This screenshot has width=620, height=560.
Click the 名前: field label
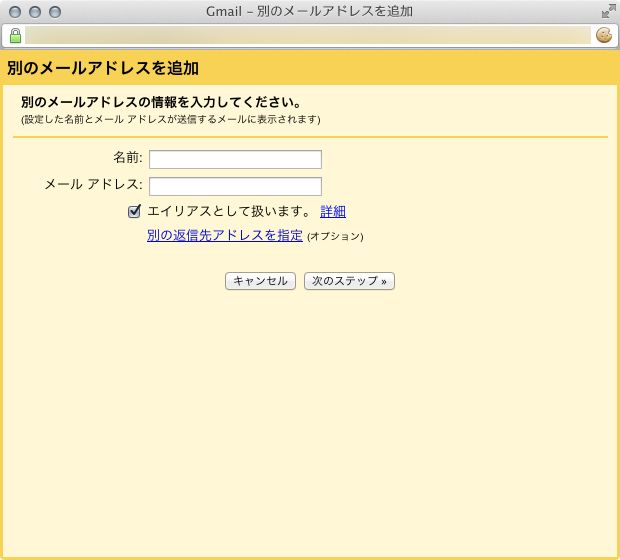click(x=128, y=157)
